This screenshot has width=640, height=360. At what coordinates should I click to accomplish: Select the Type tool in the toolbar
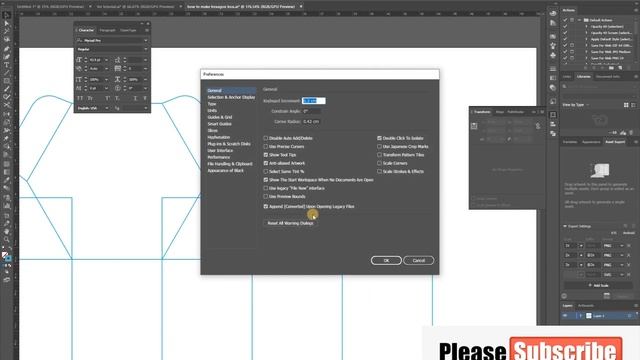click(7, 65)
